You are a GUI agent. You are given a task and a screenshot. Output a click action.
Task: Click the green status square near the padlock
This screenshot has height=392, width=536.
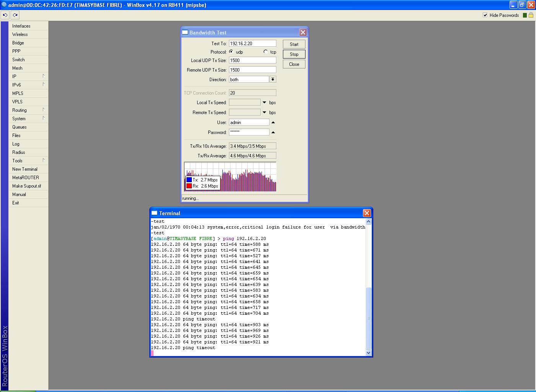click(x=524, y=15)
